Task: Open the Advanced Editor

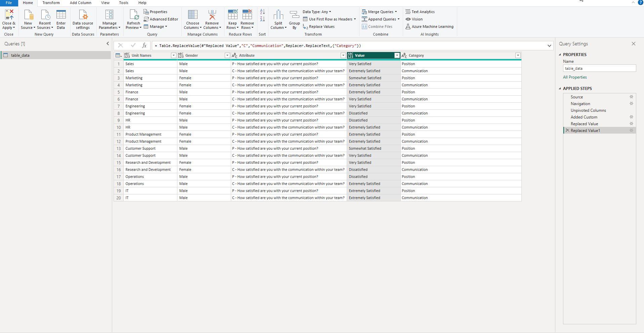Action: pos(161,19)
